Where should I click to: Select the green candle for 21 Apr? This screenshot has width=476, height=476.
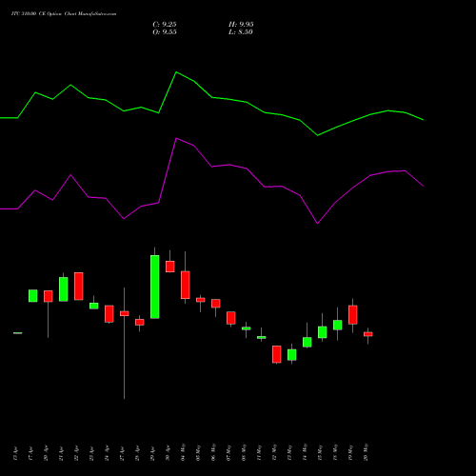(x=64, y=289)
